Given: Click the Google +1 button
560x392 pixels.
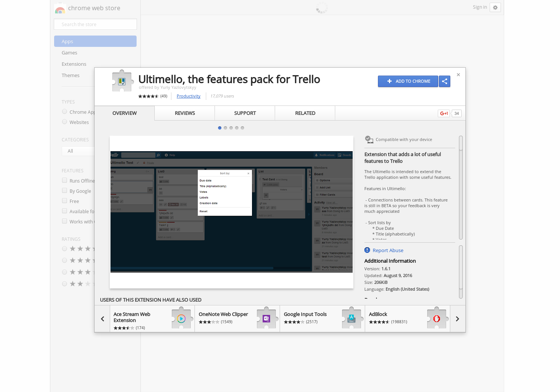Looking at the screenshot, I should click(444, 113).
